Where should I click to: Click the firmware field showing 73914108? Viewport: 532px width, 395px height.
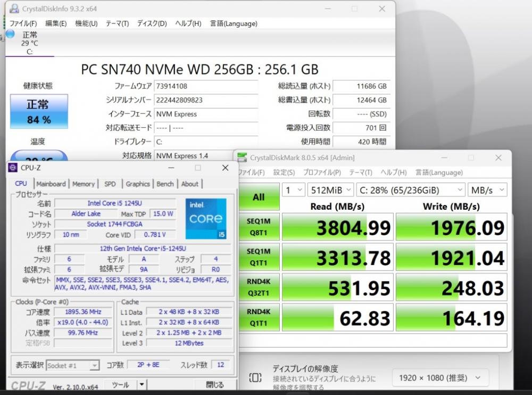[206, 86]
